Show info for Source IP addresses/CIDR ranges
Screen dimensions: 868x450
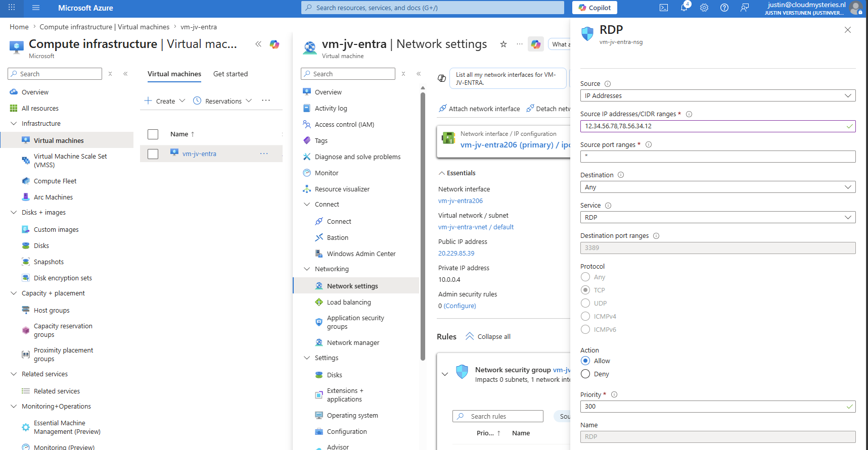point(689,114)
